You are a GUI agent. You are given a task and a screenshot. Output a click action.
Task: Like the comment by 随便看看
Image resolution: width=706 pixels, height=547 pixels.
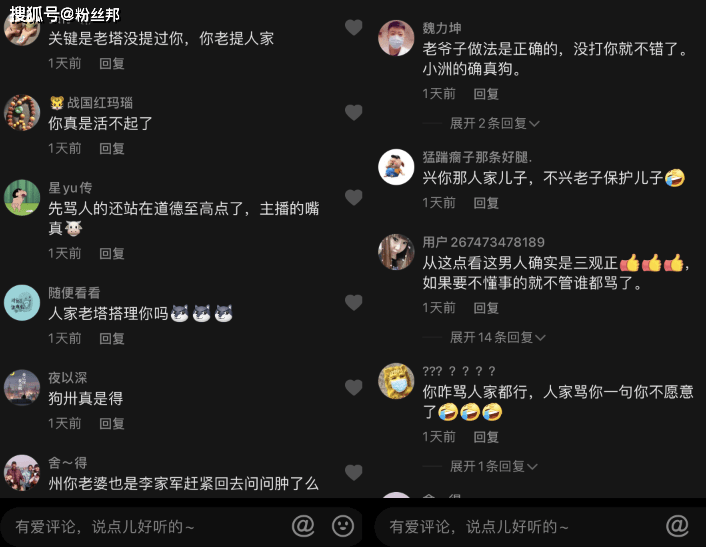coord(353,303)
